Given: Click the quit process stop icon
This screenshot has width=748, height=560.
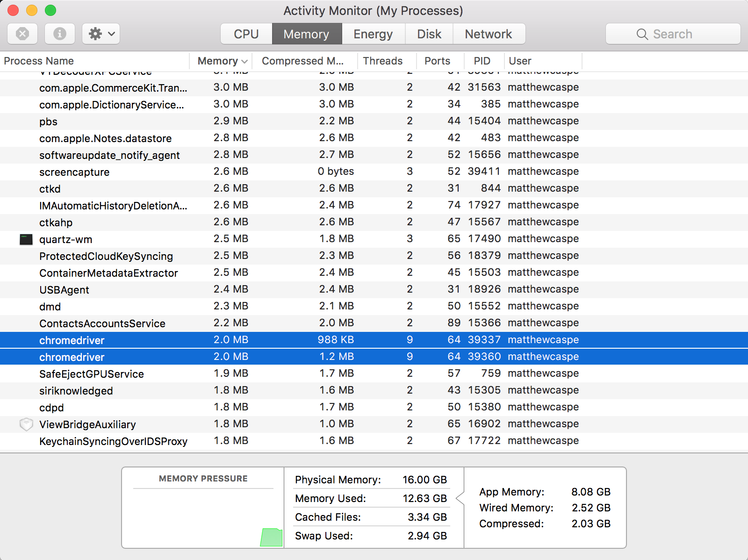Looking at the screenshot, I should coord(22,34).
